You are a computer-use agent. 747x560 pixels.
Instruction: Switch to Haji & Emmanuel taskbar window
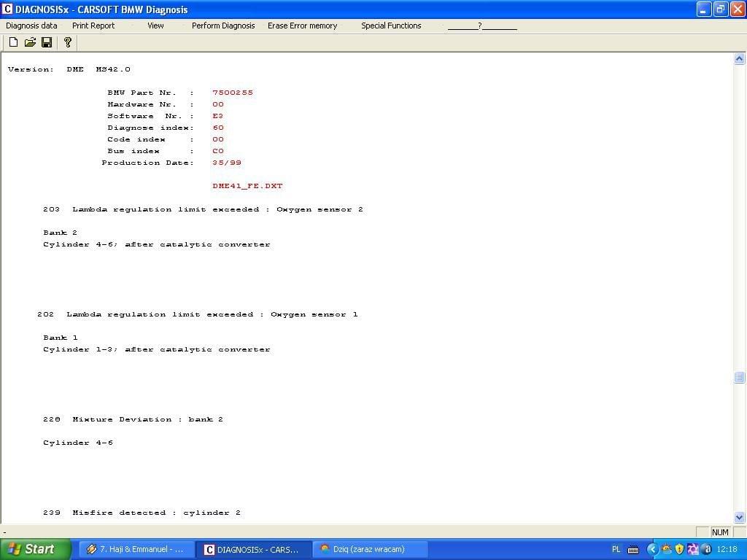[136, 549]
